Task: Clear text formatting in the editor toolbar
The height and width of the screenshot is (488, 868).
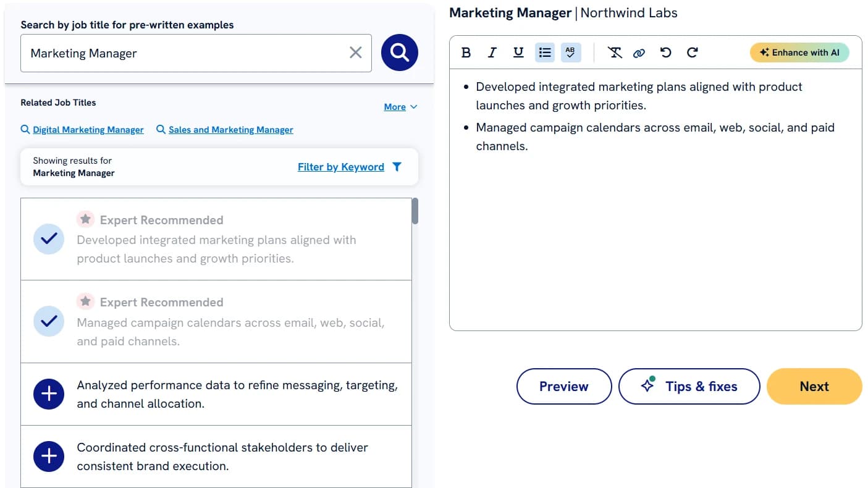Action: coord(615,53)
